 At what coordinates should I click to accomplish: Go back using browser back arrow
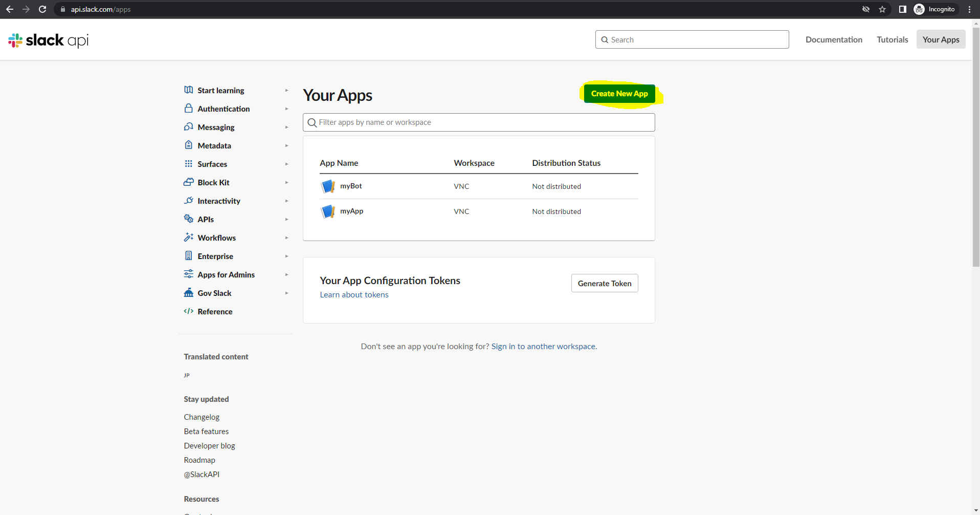(10, 9)
